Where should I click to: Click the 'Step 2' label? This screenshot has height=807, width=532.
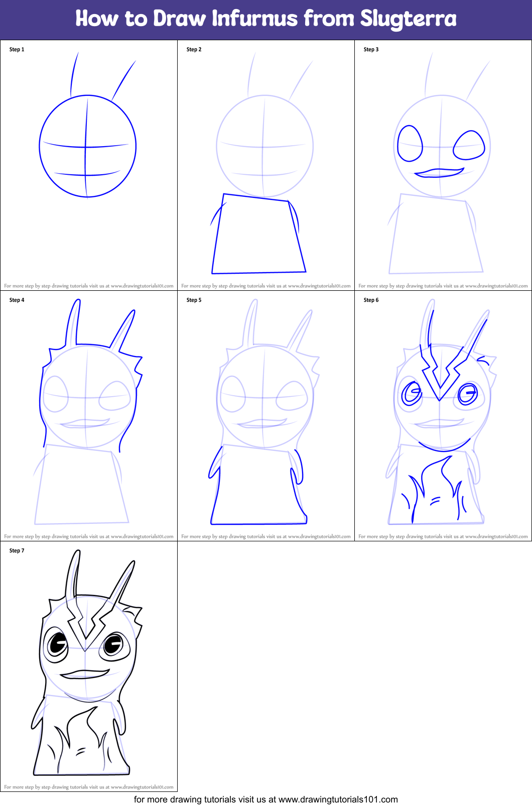click(194, 49)
